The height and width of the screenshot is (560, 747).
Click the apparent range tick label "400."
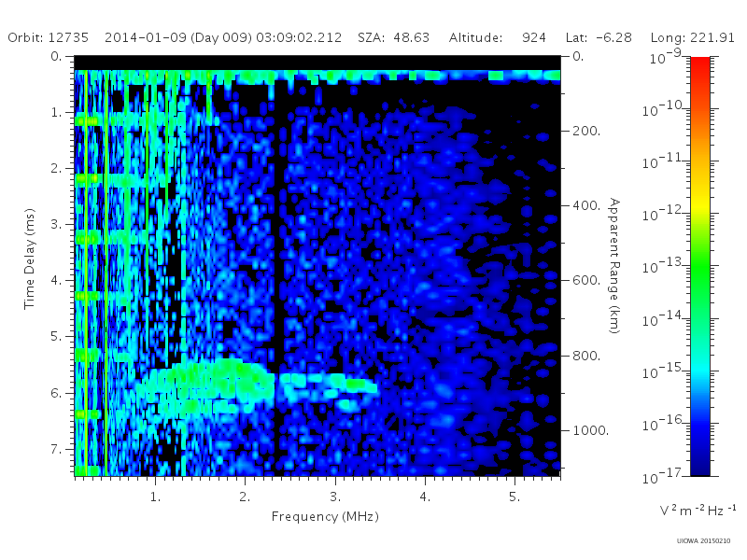[x=586, y=205]
